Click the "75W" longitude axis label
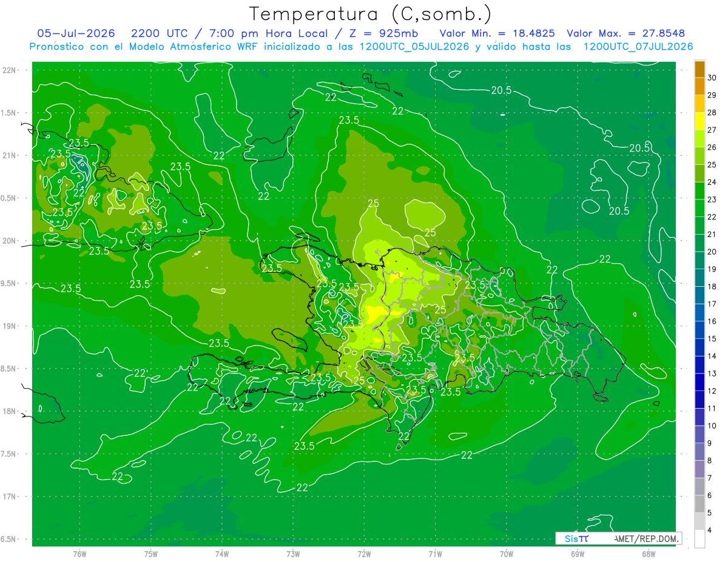 point(151,554)
